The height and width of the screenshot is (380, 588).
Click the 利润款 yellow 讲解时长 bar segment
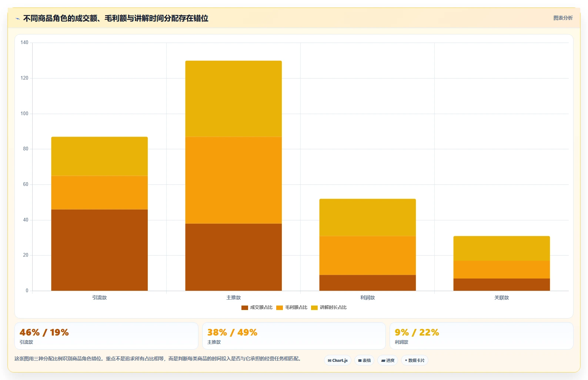(367, 217)
